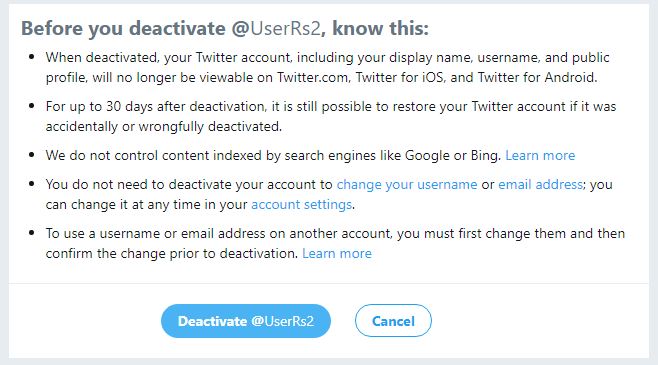Click divider line above the Deactivate button
This screenshot has width=658, height=365.
(x=329, y=284)
